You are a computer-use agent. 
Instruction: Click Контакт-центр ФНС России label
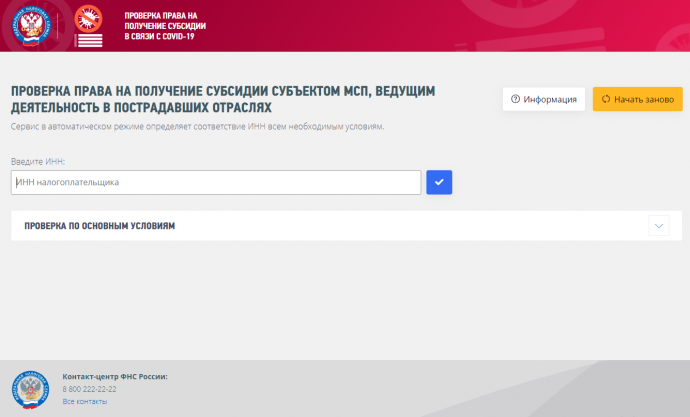click(115, 377)
